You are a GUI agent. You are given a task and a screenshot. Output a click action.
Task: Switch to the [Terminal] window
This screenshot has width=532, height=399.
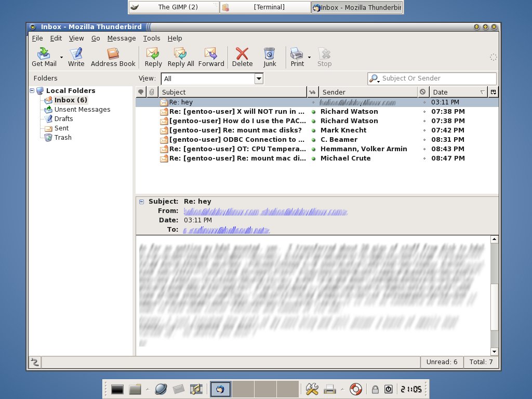[x=265, y=7]
